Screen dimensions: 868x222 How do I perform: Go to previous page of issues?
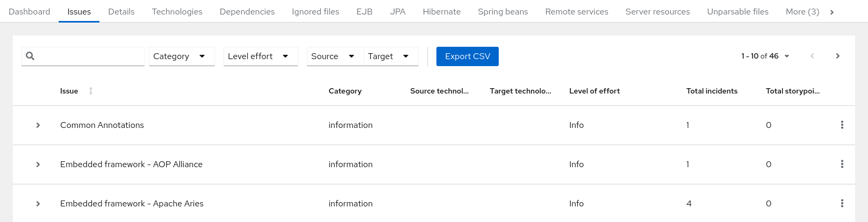click(812, 56)
